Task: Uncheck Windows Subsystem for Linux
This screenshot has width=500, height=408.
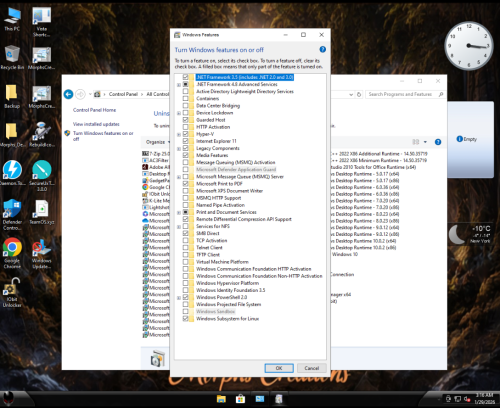Action: click(x=185, y=318)
